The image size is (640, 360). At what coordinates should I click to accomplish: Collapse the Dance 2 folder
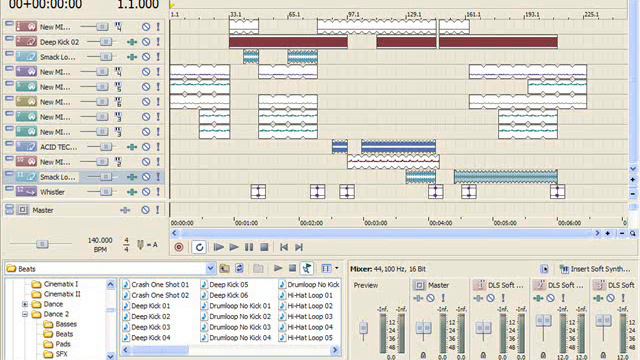pos(25,314)
